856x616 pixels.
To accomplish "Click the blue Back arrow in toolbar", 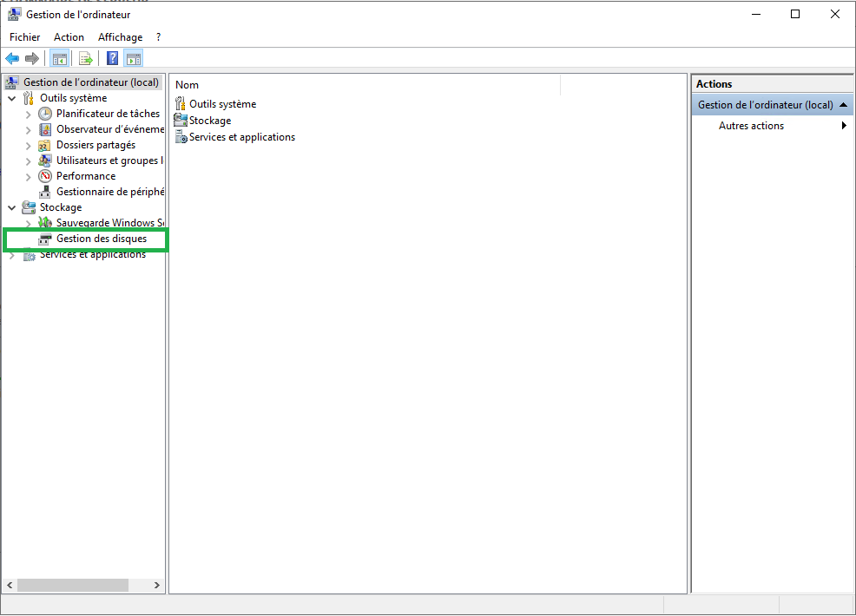I will coord(12,58).
